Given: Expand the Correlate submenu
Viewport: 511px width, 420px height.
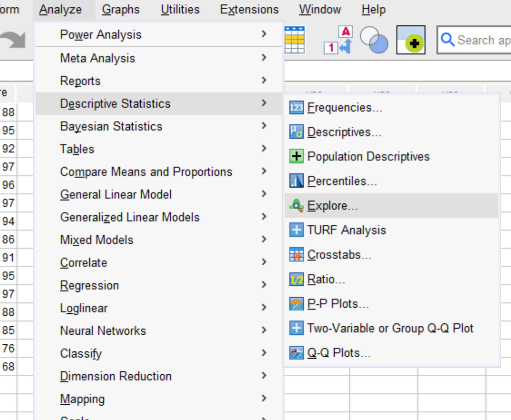Looking at the screenshot, I should pos(83,262).
